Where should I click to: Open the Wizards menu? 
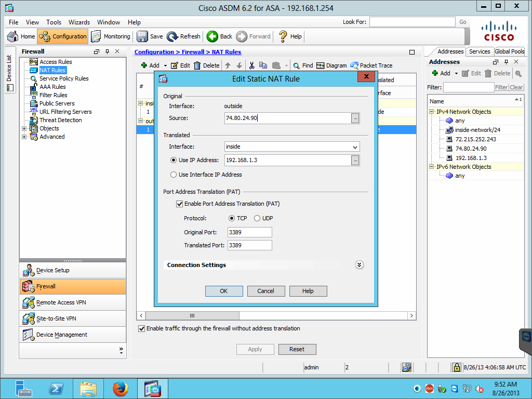click(x=79, y=22)
